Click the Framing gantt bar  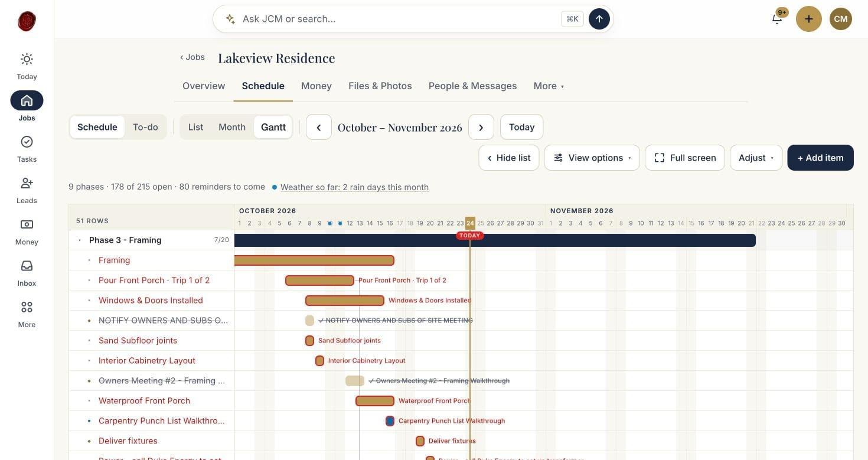point(314,260)
